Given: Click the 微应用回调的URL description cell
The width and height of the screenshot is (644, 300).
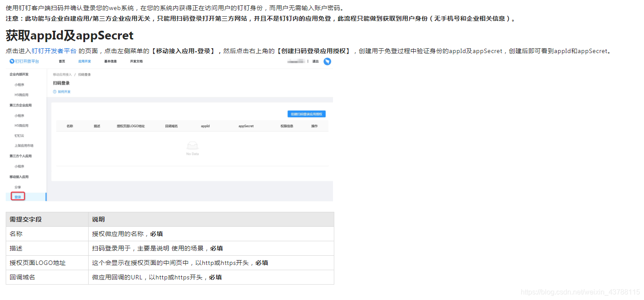Looking at the screenshot, I should (211, 277).
